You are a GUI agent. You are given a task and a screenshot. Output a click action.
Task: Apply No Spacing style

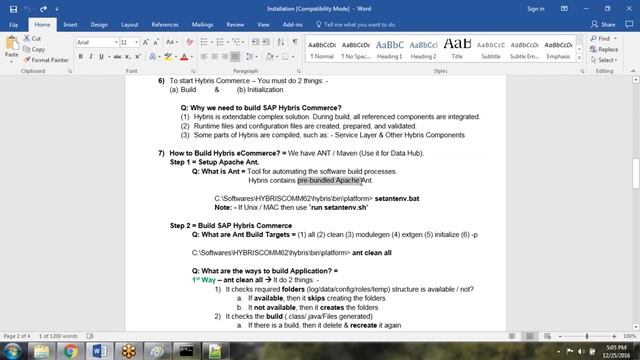356,49
